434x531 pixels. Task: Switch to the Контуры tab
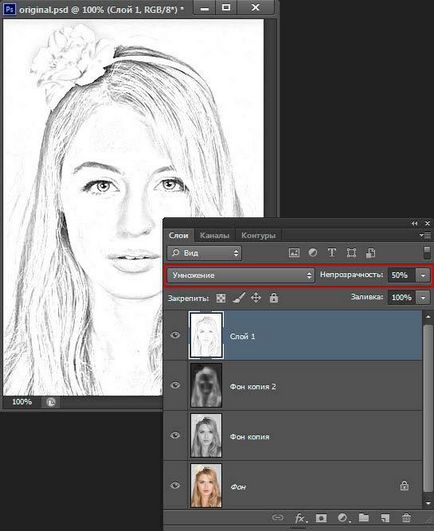[x=258, y=235]
